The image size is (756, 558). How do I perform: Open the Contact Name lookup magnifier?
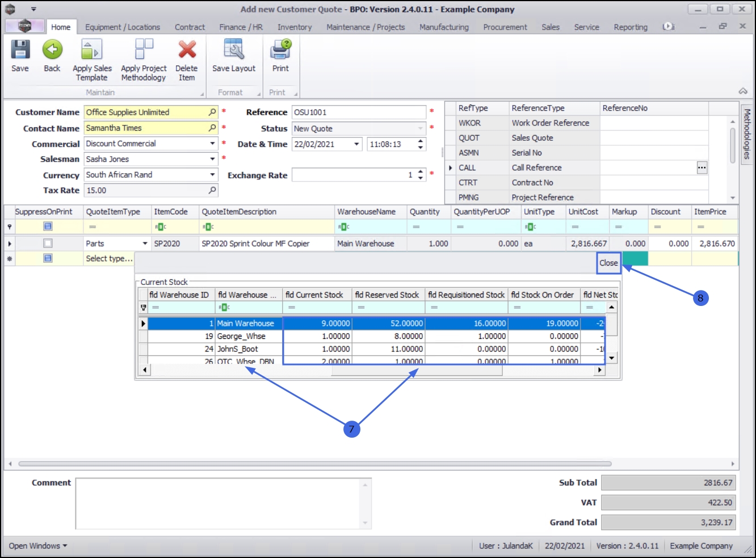[212, 128]
